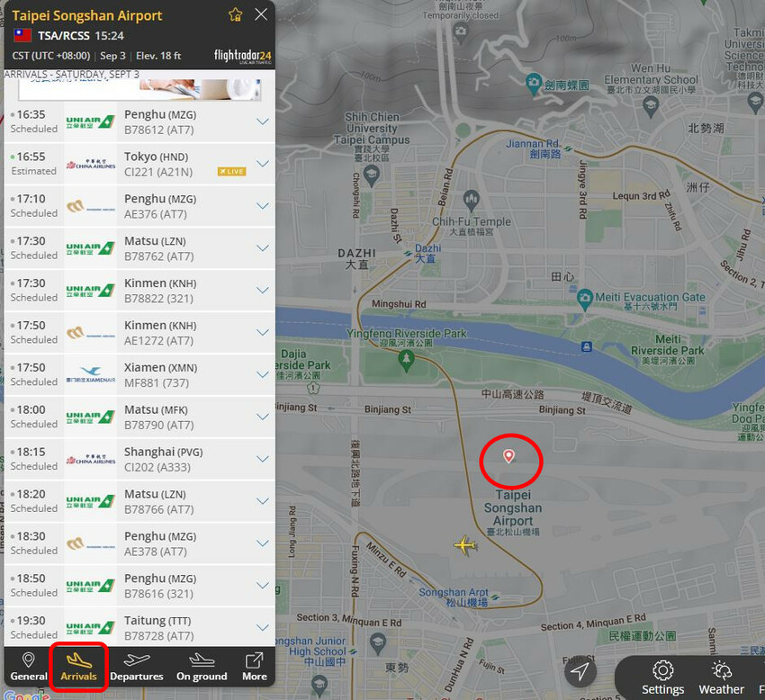Open the On ground tab
This screenshot has width=765, height=700.
202,667
